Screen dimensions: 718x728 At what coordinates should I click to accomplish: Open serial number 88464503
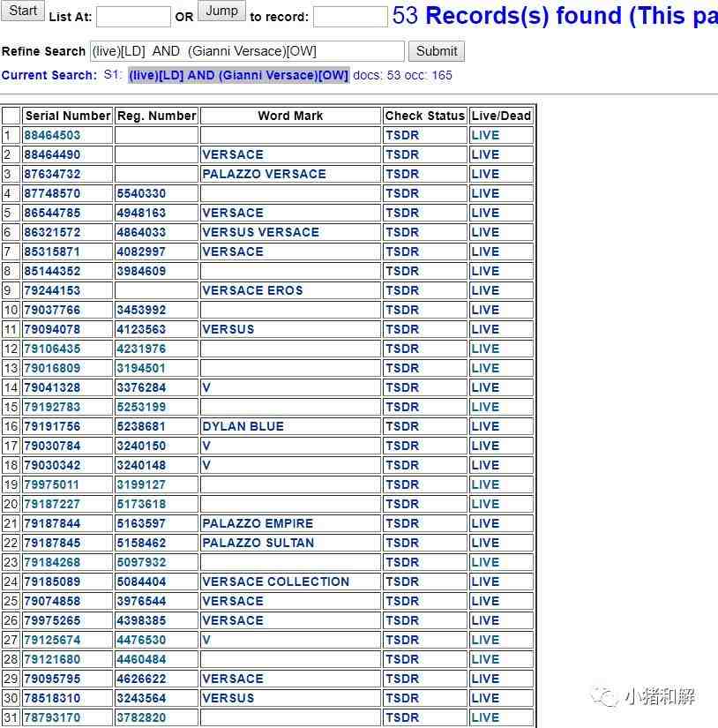[x=52, y=135]
